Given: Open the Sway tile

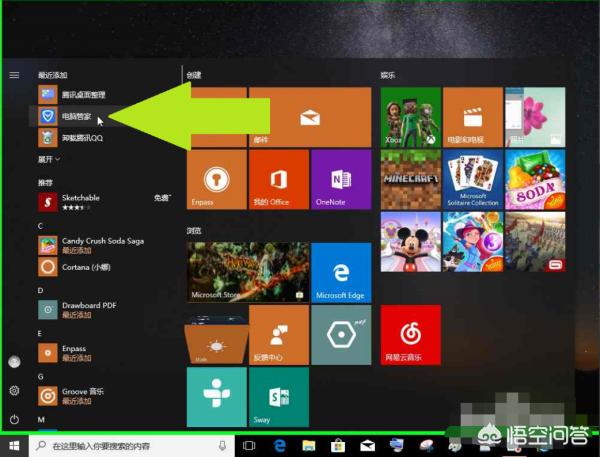Looking at the screenshot, I should [x=278, y=395].
